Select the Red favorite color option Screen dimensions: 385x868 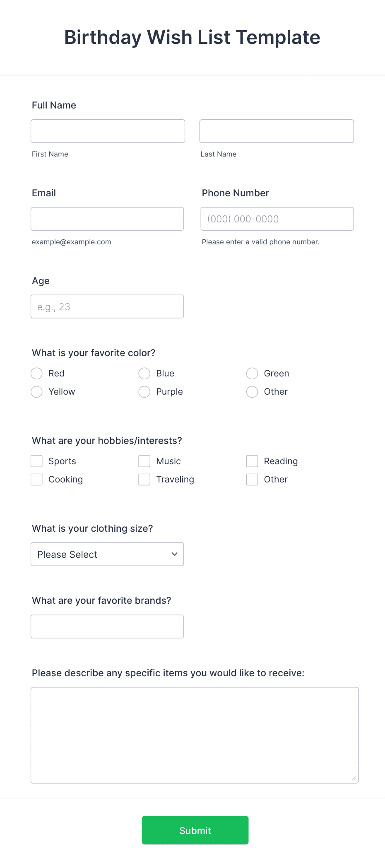tap(36, 373)
